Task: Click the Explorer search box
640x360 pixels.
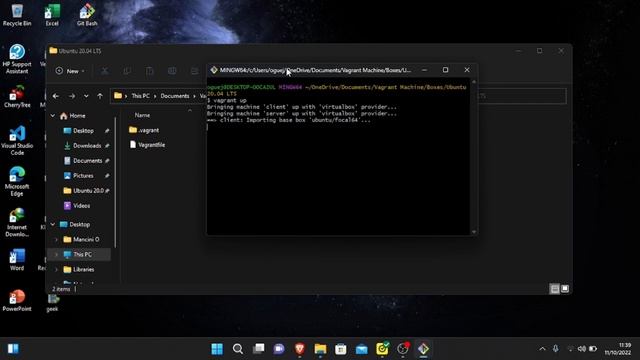Action: (x=522, y=96)
